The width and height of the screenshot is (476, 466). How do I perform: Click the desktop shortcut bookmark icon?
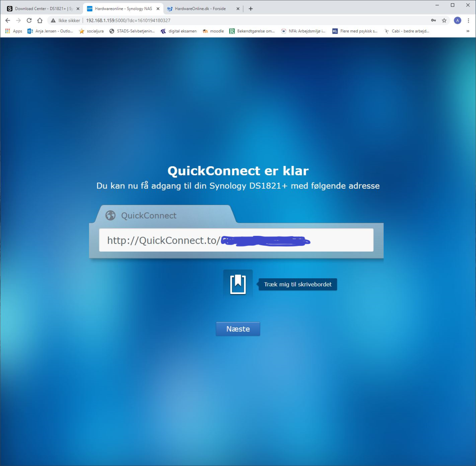(238, 284)
